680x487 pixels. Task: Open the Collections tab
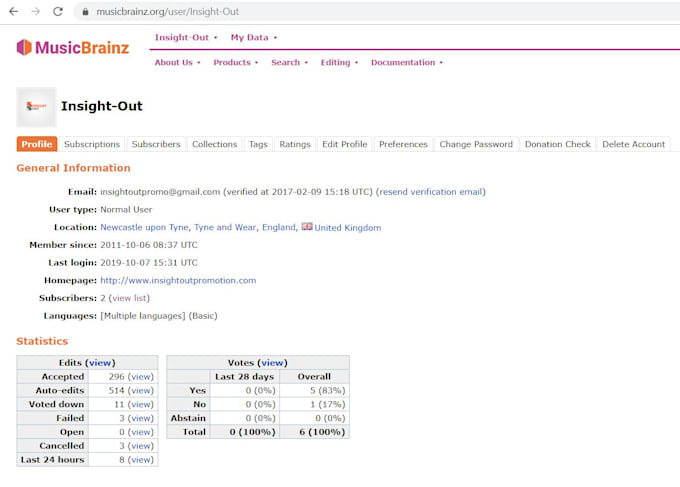[215, 144]
